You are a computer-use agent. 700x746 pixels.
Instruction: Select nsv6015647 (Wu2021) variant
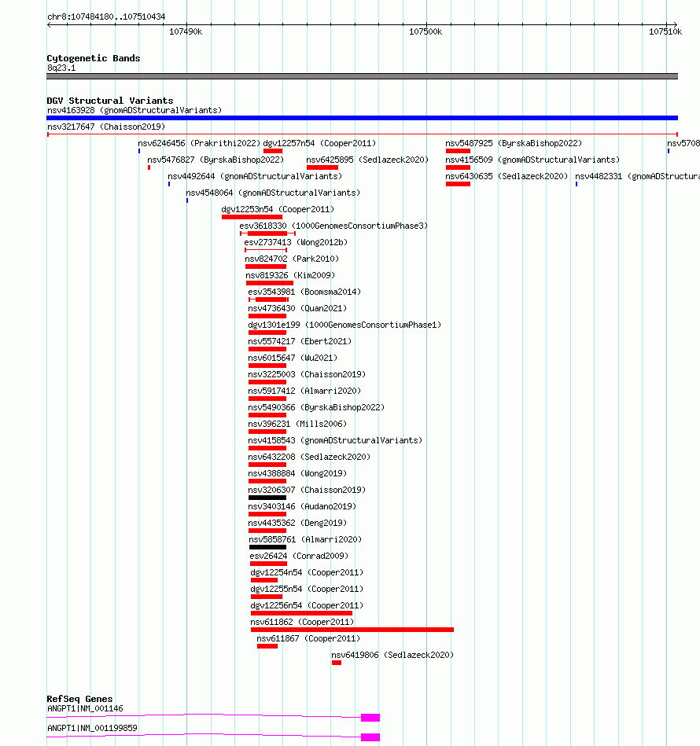click(x=293, y=358)
